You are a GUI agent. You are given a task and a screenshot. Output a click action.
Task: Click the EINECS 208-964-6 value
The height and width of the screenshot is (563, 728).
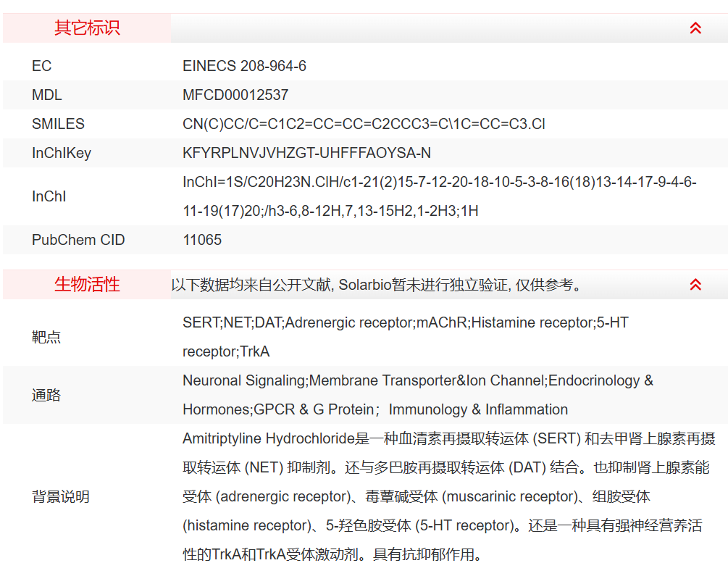pyautogui.click(x=244, y=66)
